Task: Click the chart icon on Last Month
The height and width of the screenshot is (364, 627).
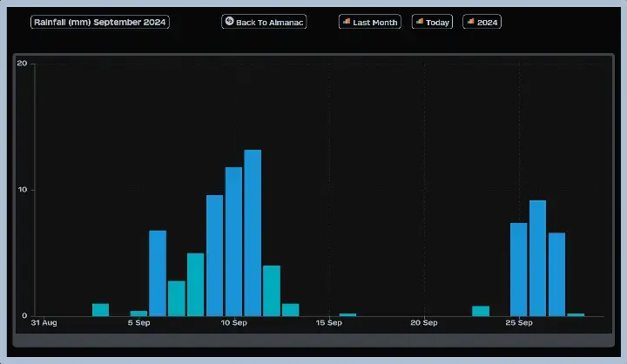Action: tap(346, 22)
